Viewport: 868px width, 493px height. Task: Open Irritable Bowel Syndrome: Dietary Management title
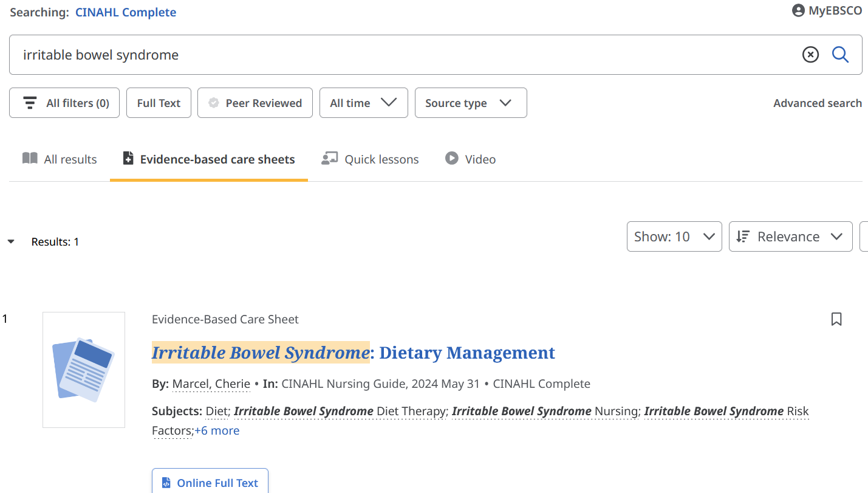pyautogui.click(x=354, y=353)
